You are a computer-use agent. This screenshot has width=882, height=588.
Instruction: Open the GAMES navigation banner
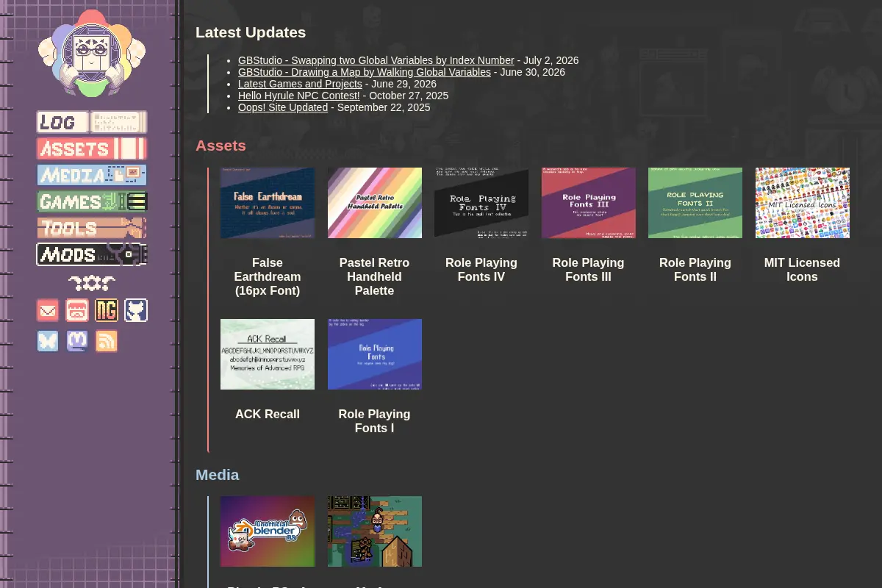[92, 201]
